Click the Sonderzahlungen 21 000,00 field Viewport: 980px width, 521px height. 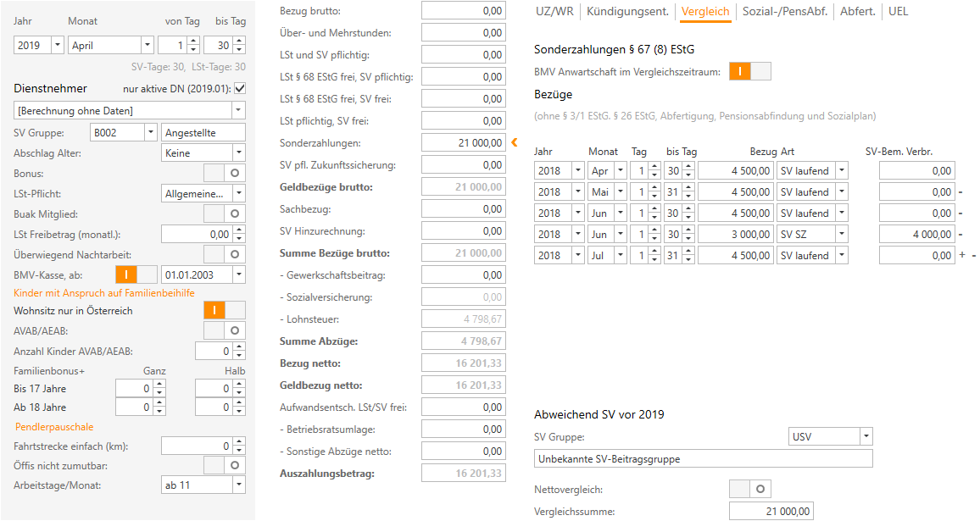tap(463, 142)
